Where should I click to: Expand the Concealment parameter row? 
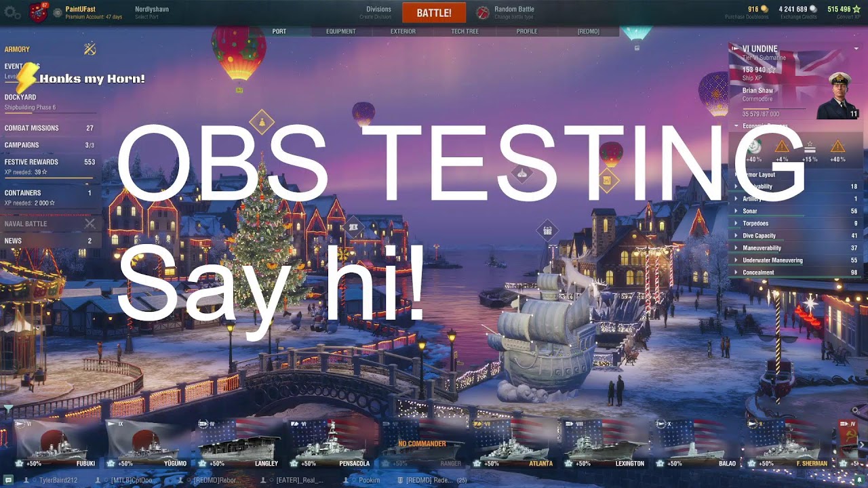coord(796,272)
